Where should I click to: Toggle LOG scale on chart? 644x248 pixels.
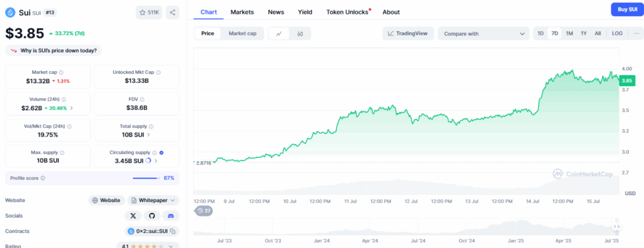pyautogui.click(x=617, y=33)
